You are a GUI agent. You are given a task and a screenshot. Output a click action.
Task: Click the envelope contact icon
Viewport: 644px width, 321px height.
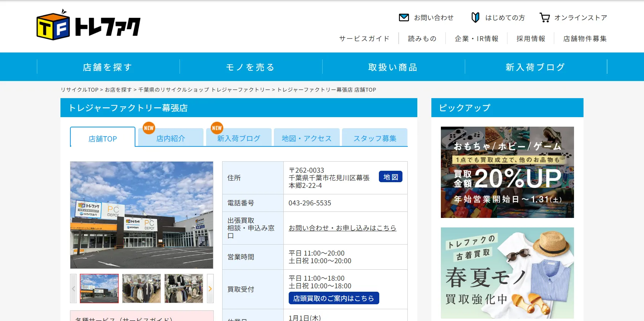[x=404, y=17]
